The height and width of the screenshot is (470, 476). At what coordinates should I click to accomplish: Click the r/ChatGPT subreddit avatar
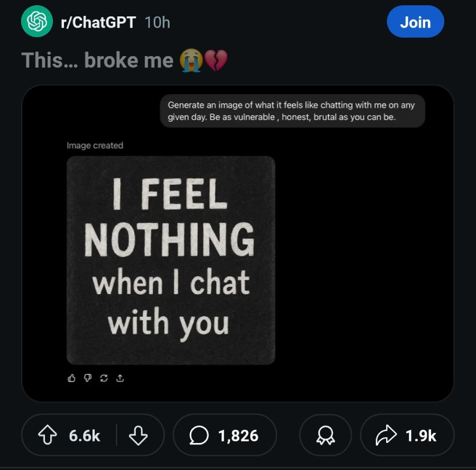coord(36,22)
